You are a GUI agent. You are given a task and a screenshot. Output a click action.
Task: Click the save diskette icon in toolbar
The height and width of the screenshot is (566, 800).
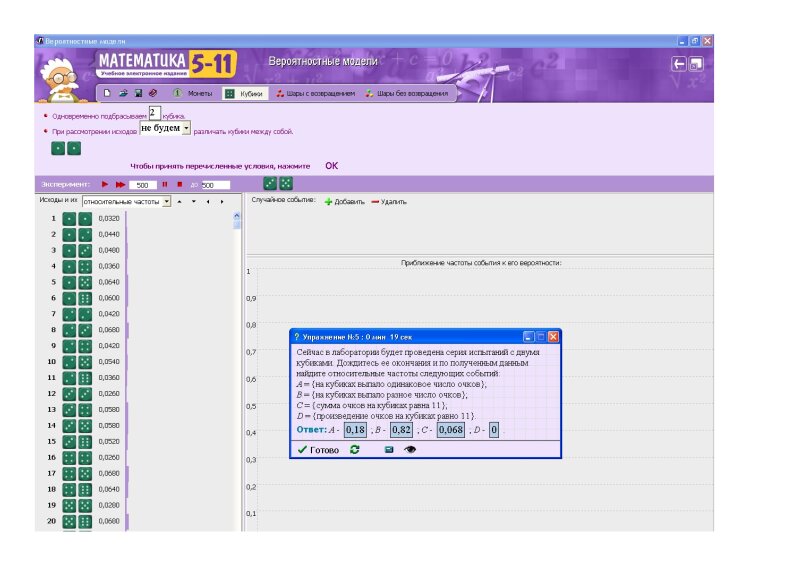click(x=138, y=93)
